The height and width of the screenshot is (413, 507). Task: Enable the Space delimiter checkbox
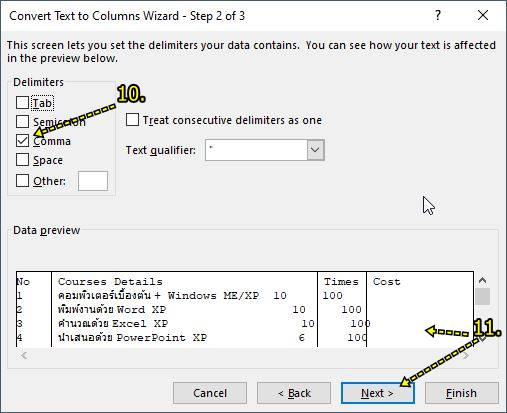point(22,160)
